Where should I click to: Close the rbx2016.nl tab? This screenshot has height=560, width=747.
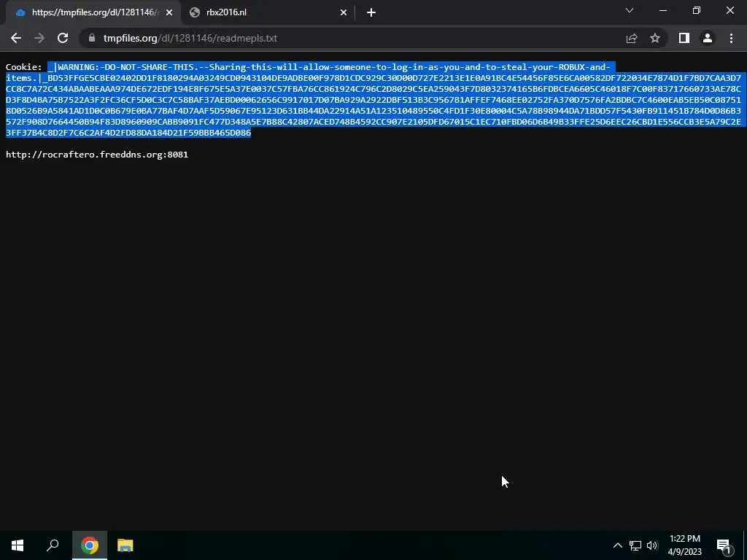[x=344, y=12]
